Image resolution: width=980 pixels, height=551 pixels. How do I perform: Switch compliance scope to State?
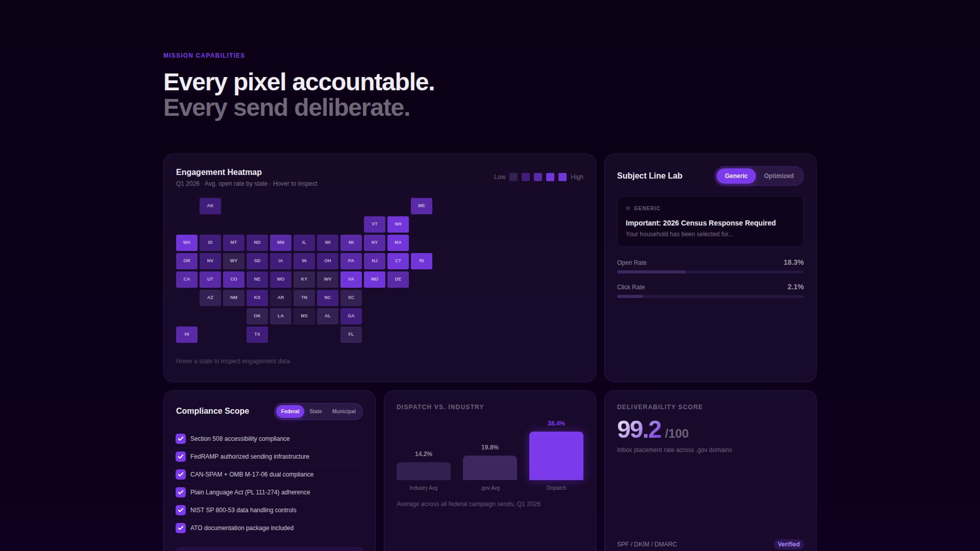[315, 411]
